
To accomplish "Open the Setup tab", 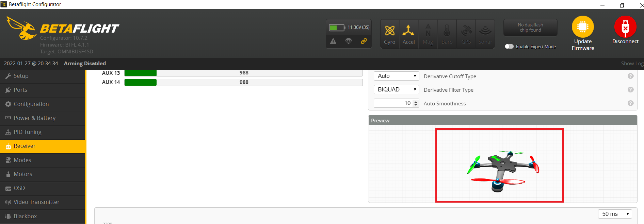I will pos(43,76).
